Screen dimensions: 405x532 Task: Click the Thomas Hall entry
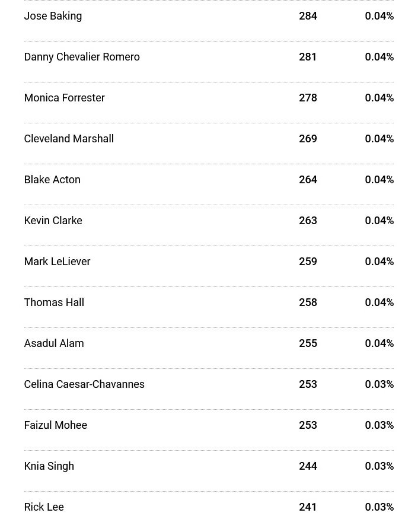(x=54, y=302)
